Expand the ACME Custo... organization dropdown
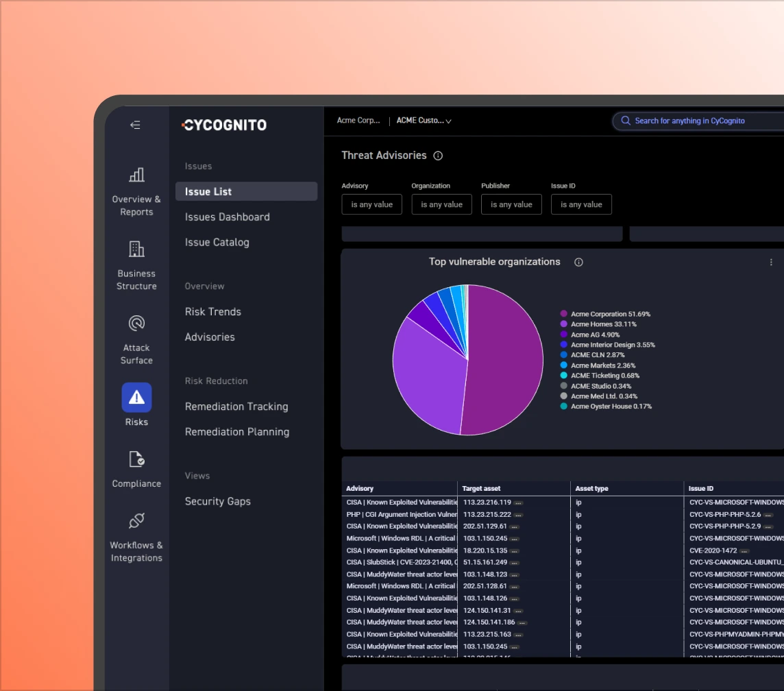 tap(424, 121)
